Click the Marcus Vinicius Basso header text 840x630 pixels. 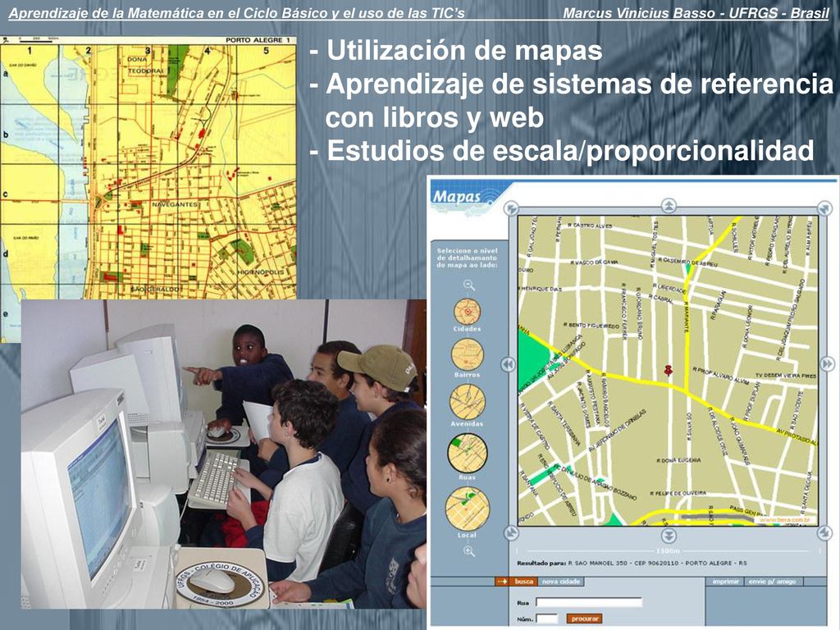(x=696, y=13)
